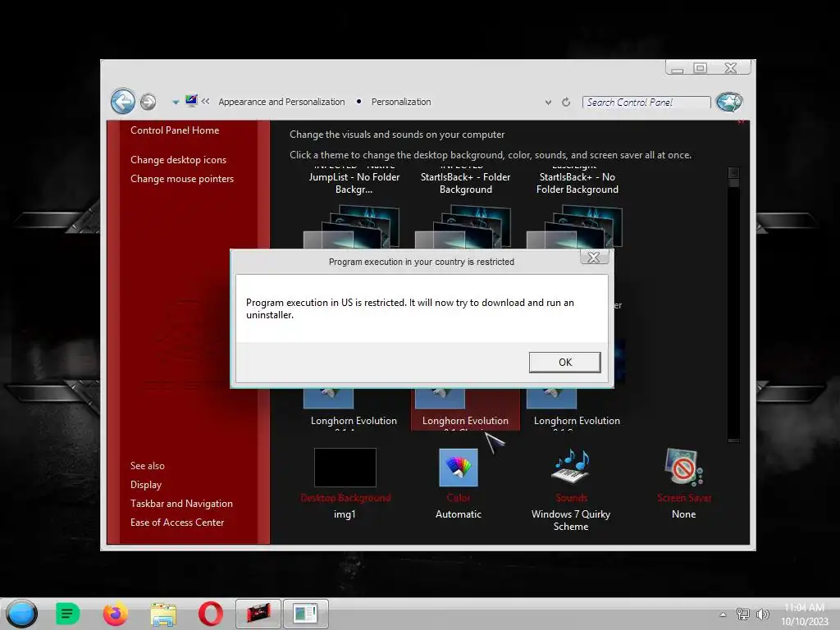Click the theme list vertical scrollbar
Viewport: 840px width, 630px height.
pos(733,304)
